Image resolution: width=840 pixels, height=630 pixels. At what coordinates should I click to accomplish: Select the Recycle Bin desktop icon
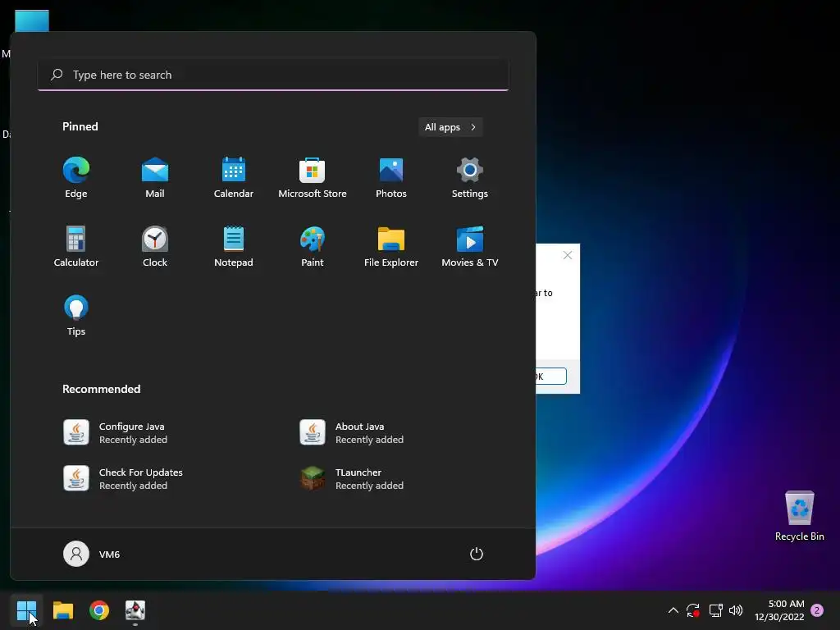pos(799,516)
